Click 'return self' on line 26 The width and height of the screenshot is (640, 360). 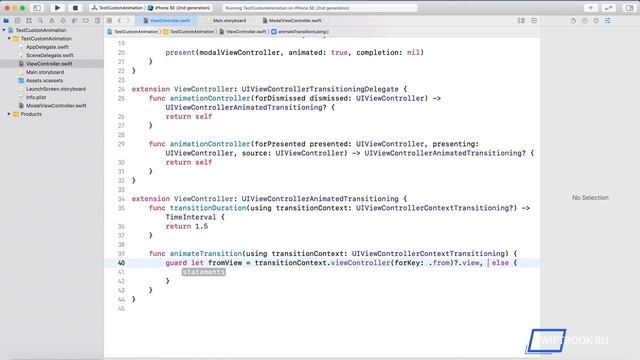pyautogui.click(x=189, y=116)
